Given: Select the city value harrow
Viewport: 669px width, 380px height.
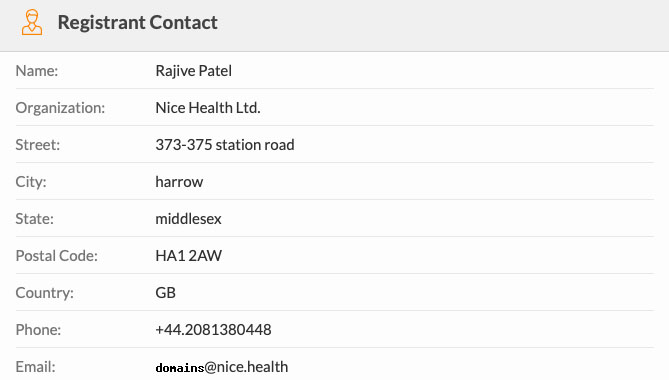Looking at the screenshot, I should [x=179, y=182].
